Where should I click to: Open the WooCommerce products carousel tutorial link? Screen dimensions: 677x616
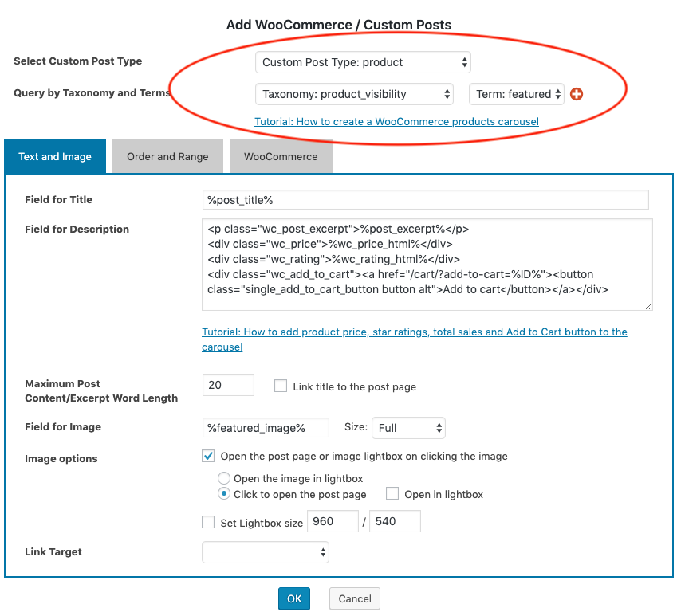coord(396,122)
